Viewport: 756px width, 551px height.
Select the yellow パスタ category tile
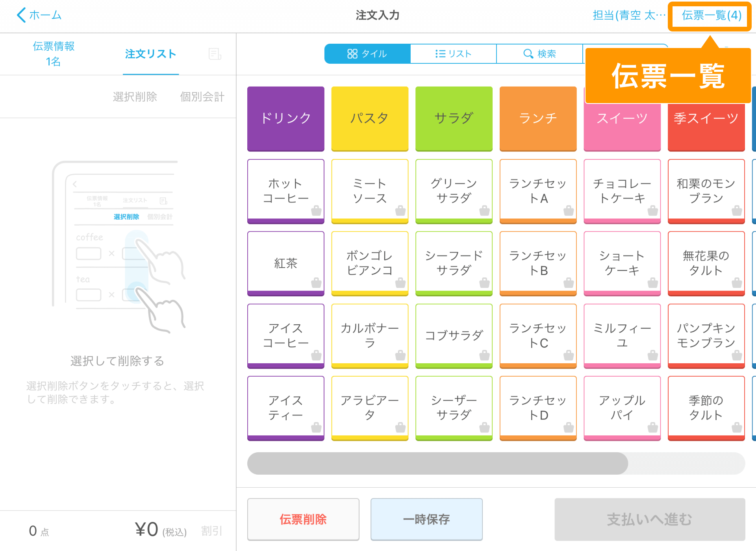click(370, 118)
